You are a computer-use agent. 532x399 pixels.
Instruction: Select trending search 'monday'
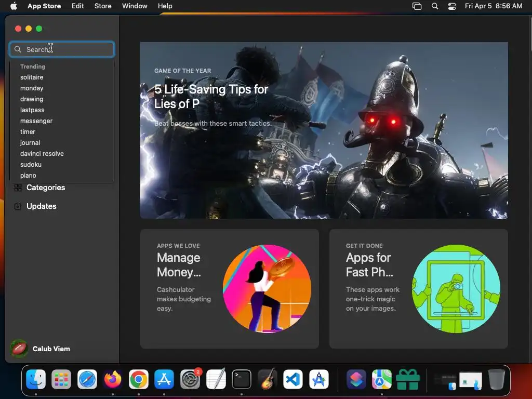tap(32, 88)
